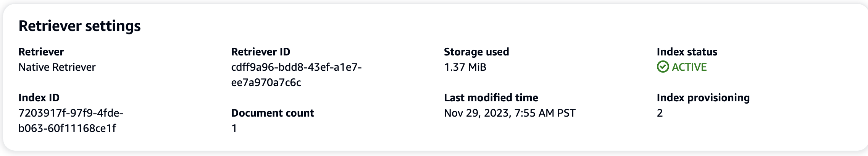This screenshot has height=156, width=868.
Task: Select the 1.37 MiB storage value
Action: point(465,67)
